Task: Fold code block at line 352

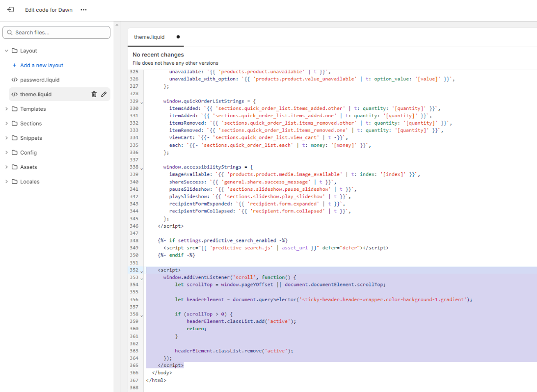Action: [x=142, y=271]
